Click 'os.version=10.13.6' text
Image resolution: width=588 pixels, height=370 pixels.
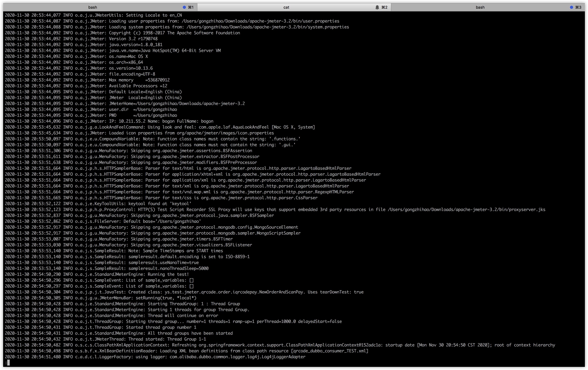[131, 68]
